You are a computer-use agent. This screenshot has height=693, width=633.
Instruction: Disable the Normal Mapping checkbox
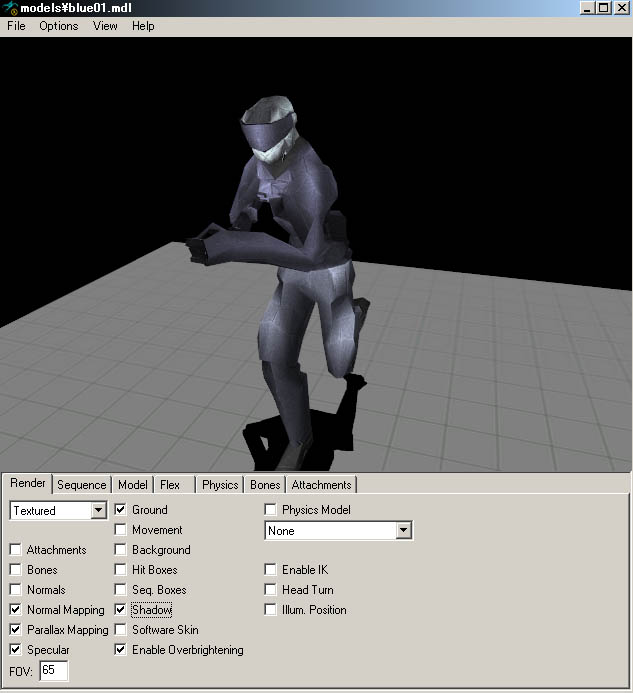(15, 609)
